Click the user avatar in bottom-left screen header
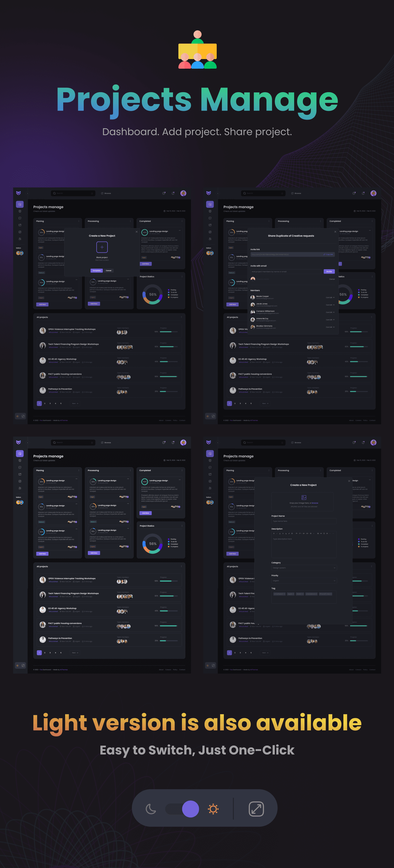The height and width of the screenshot is (868, 394). 183,442
